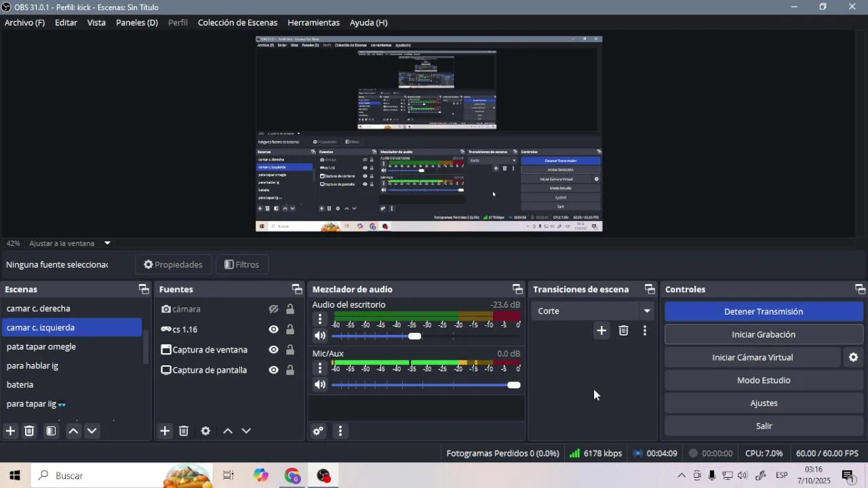This screenshot has height=488, width=868.
Task: Open advanced audio properties gears icon
Action: [x=318, y=431]
